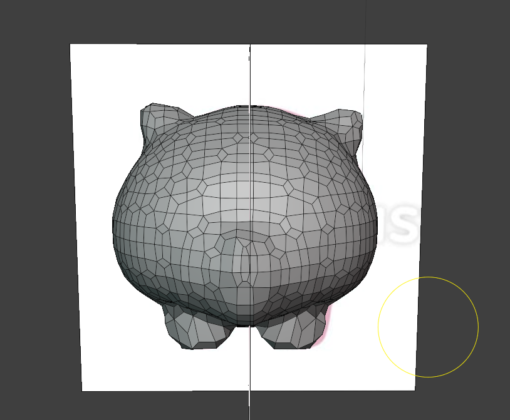Select the round body of the pig mesh
Image resolution: width=510 pixels, height=420 pixels.
click(x=245, y=216)
